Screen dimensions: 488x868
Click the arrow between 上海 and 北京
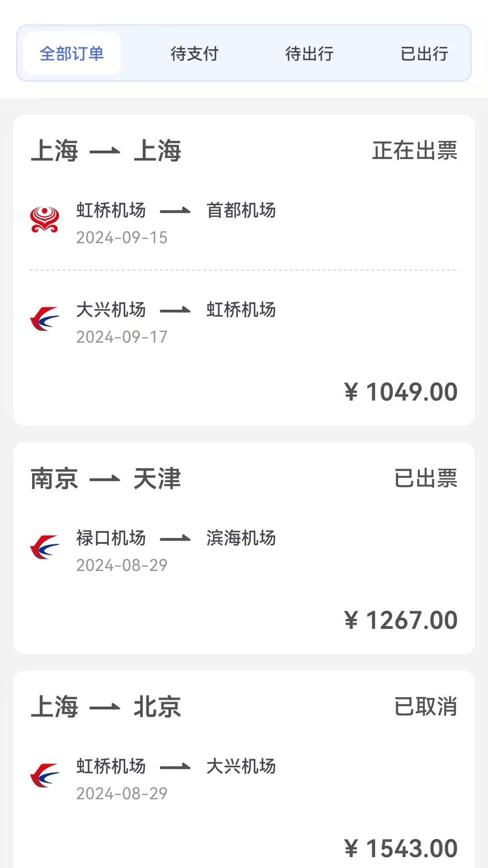pos(105,708)
